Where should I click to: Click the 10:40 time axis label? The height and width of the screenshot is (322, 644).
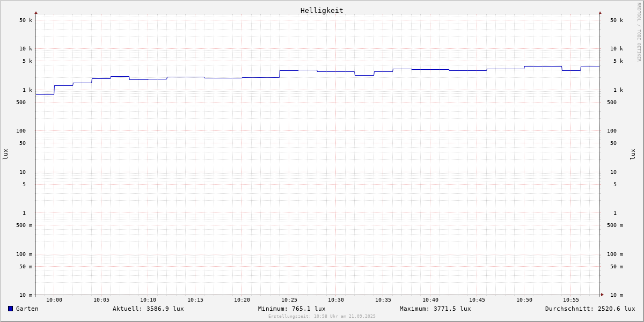pyautogui.click(x=430, y=300)
